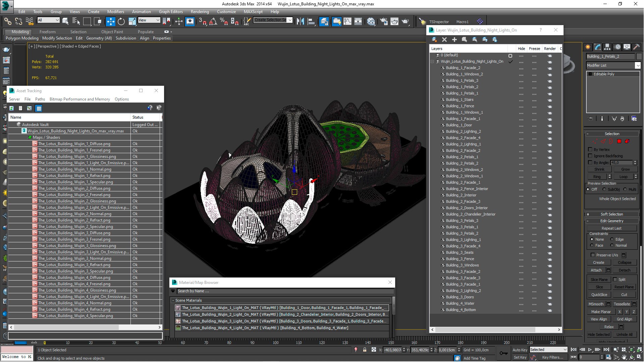644x362 pixels.
Task: Click the Grow selection button
Action: click(x=625, y=169)
